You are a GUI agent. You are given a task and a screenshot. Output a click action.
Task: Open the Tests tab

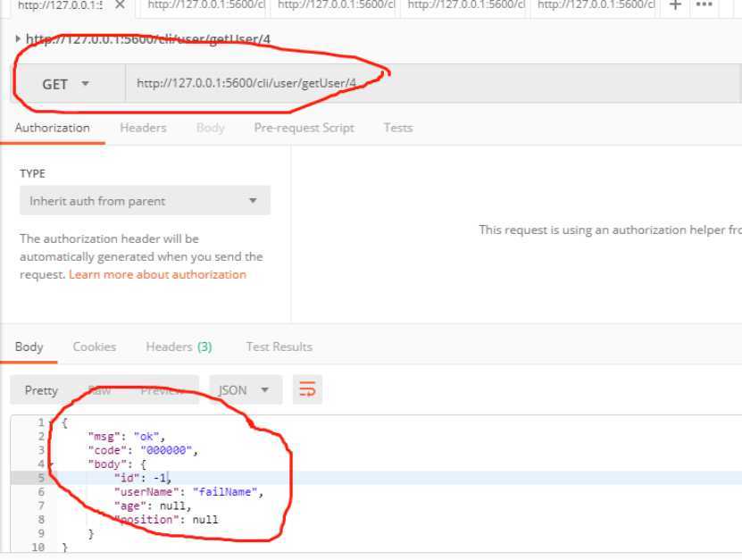coord(397,128)
